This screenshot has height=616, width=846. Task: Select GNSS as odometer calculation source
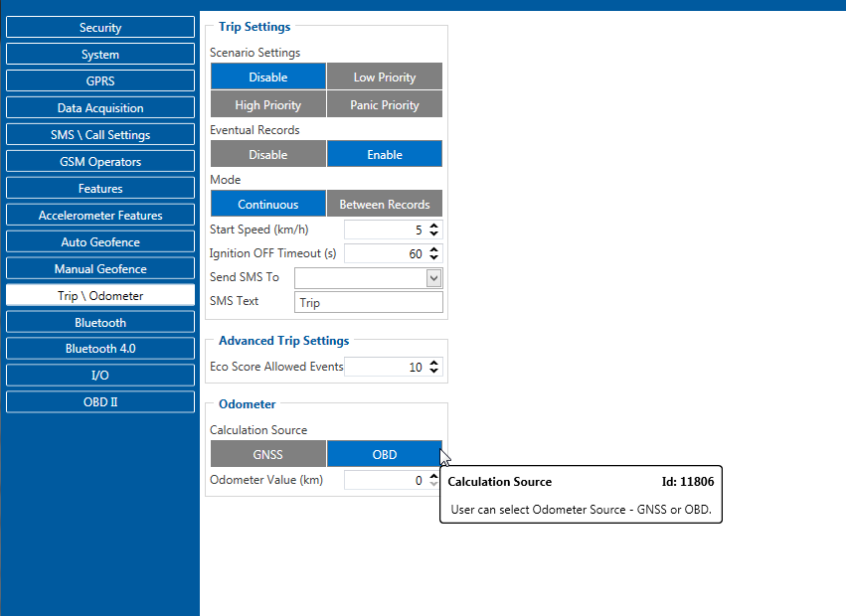[267, 455]
